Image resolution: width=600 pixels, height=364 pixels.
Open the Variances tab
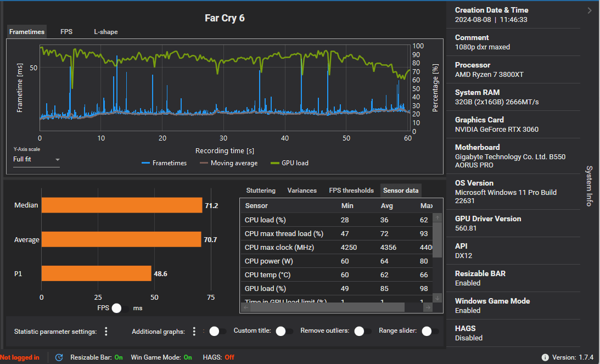point(302,191)
